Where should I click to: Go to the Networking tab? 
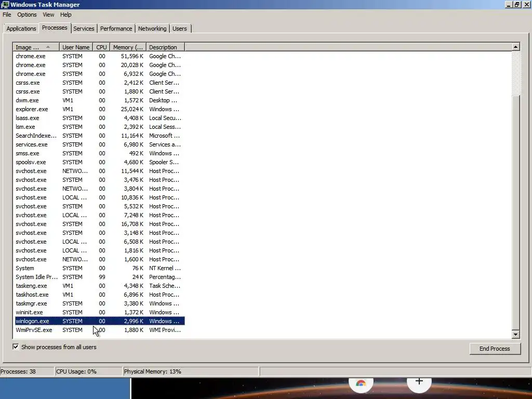152,29
